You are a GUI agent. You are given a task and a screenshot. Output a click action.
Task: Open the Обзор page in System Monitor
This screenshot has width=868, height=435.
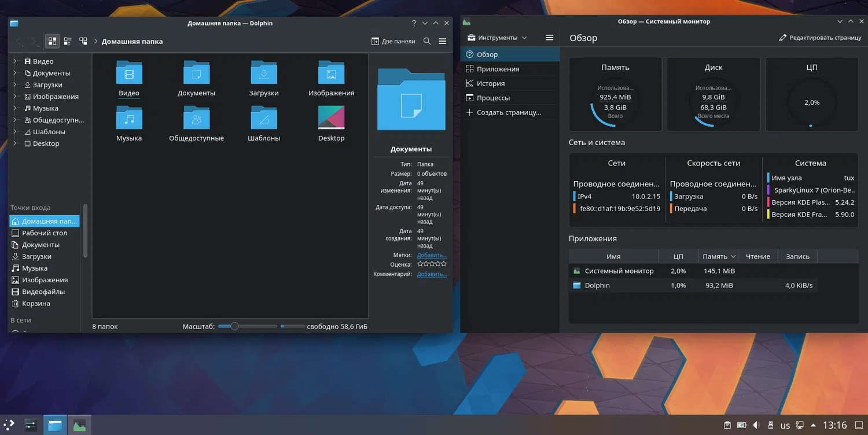coord(510,54)
